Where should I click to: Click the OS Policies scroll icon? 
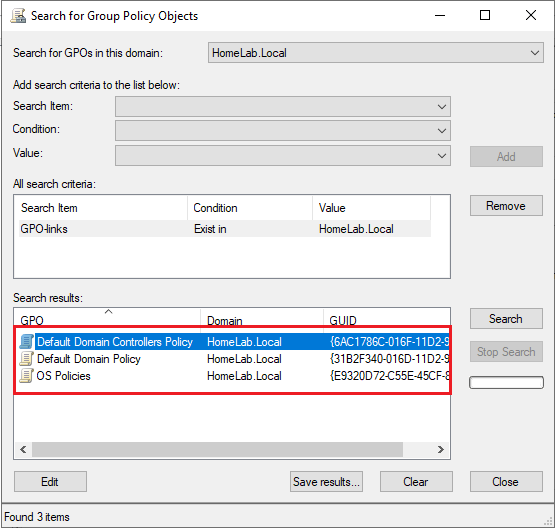click(x=27, y=375)
